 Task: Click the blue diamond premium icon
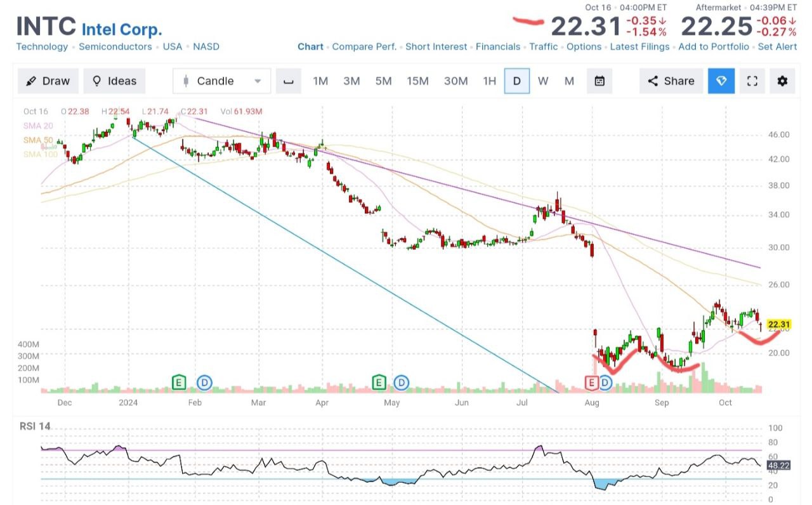click(721, 81)
